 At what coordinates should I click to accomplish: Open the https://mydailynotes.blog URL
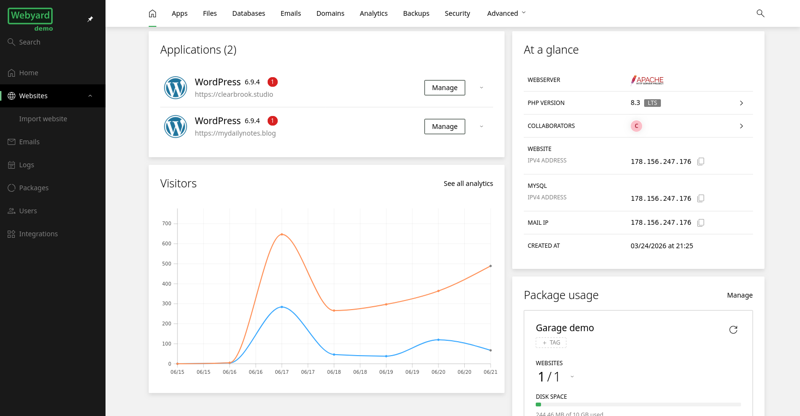click(235, 133)
